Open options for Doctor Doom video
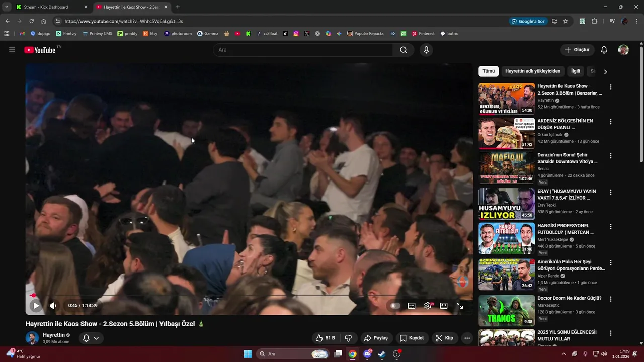Screen dimensions: 644x362 pos(611,299)
